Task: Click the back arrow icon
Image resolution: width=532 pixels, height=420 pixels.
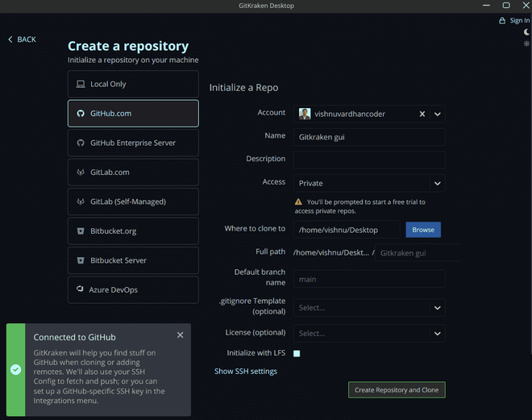Action: [10, 40]
